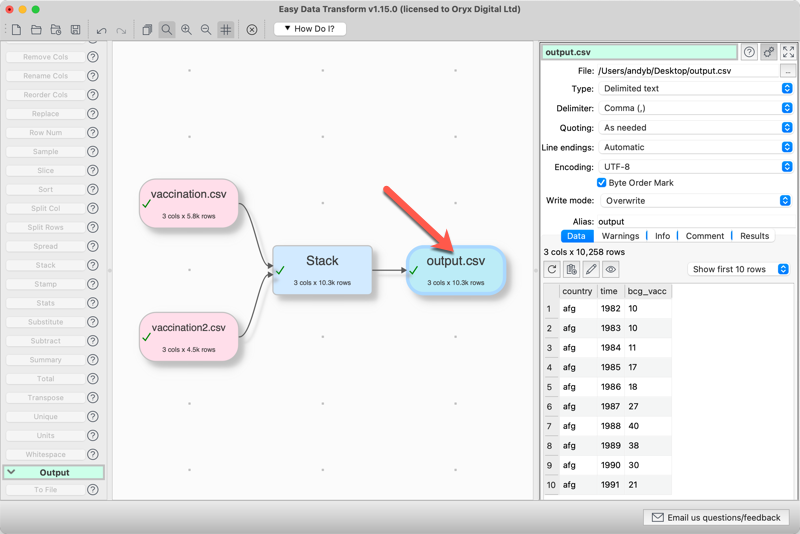The image size is (800, 534).
Task: Open the Show first 10 rows dropdown
Action: 740,269
